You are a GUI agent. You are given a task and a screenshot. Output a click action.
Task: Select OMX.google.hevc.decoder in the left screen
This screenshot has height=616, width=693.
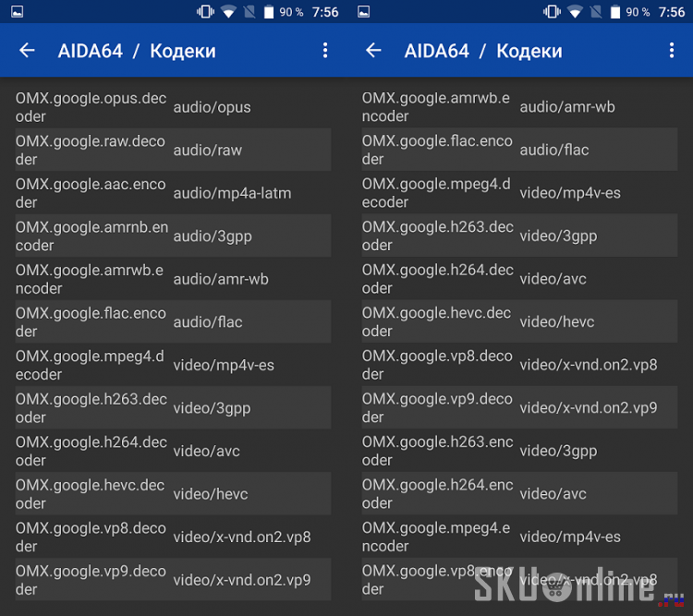pyautogui.click(x=174, y=493)
